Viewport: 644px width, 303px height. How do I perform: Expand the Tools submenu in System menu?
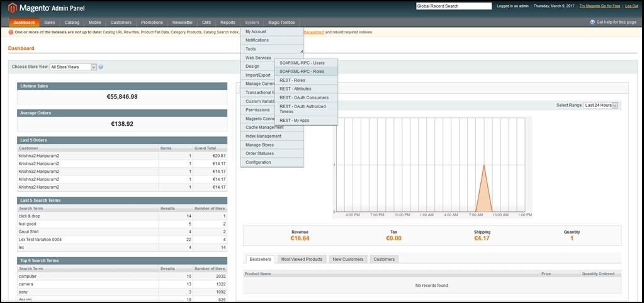[x=272, y=49]
